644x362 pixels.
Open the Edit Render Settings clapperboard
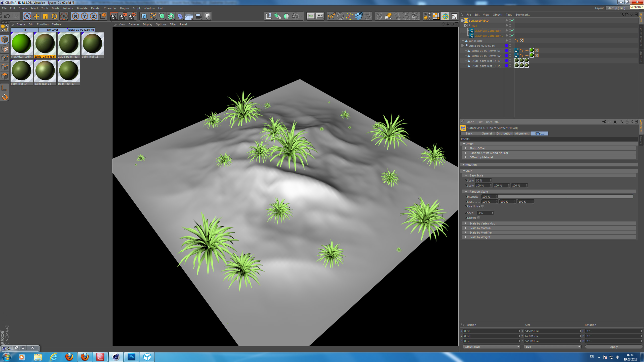tap(132, 16)
